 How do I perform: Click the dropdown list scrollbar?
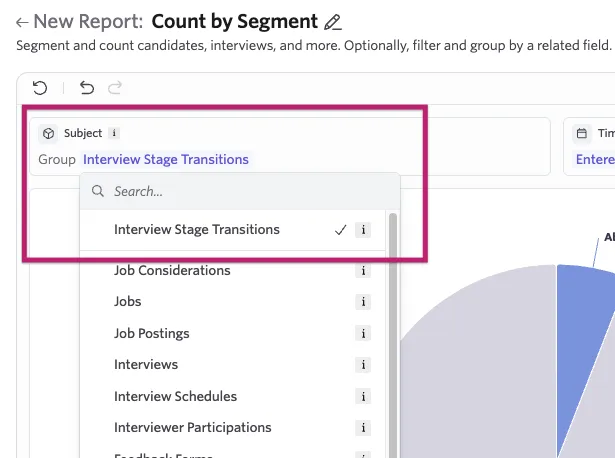393,335
